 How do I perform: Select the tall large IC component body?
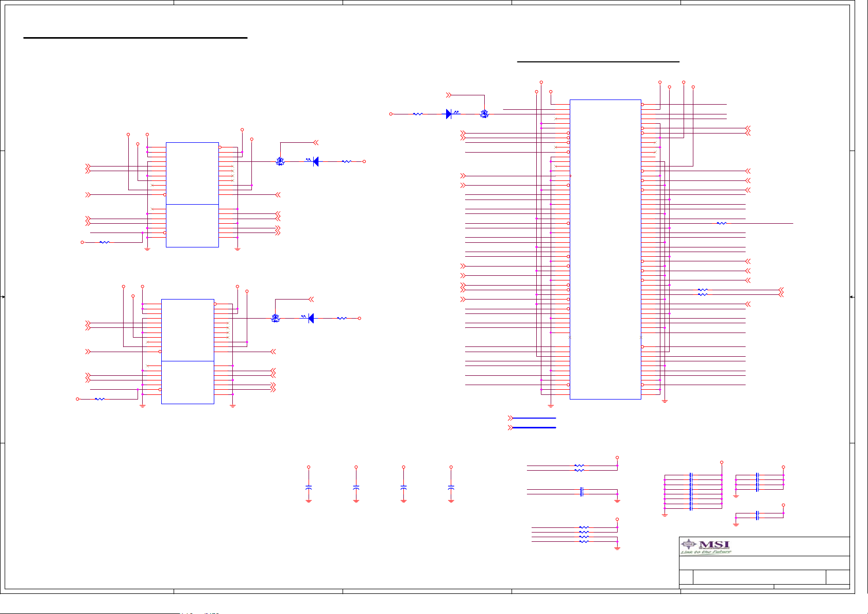click(605, 250)
